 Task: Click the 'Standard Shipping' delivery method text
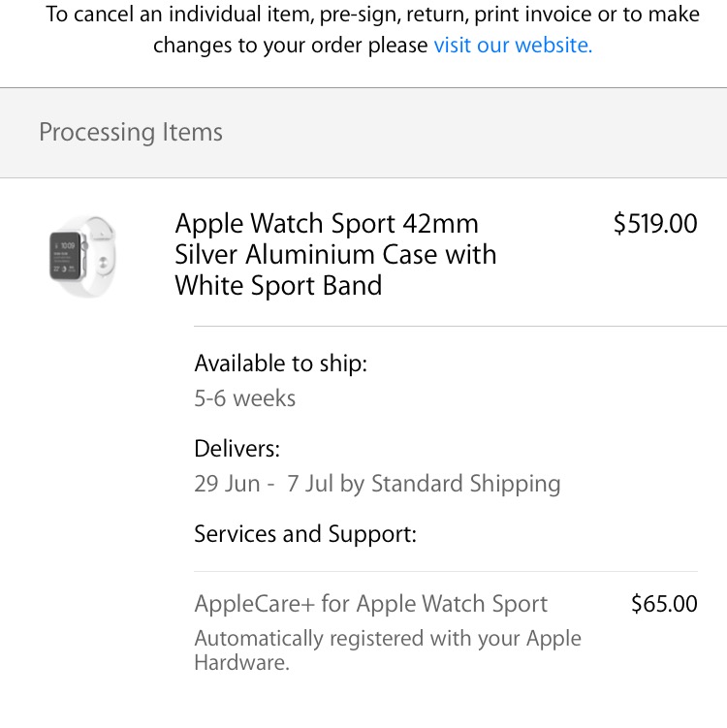point(465,484)
